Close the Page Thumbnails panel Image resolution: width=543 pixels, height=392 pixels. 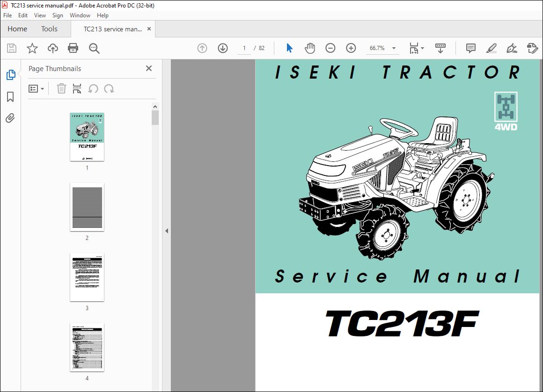click(x=149, y=68)
